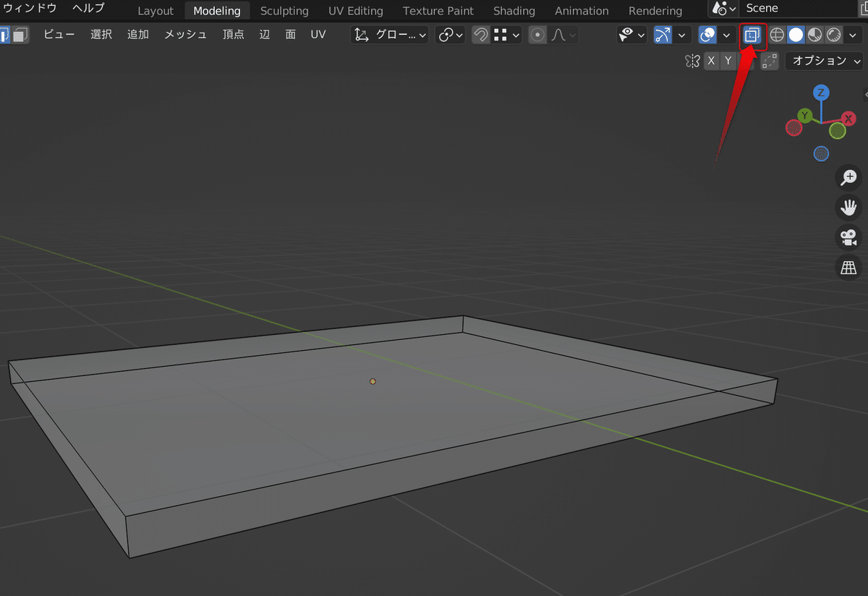The height and width of the screenshot is (596, 868).
Task: Open the 追加 menu
Action: pos(137,34)
